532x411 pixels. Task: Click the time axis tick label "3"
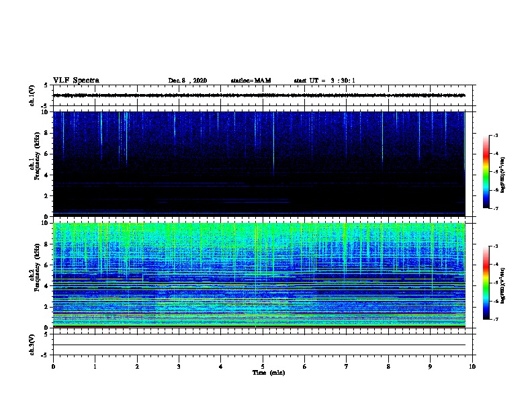tap(179, 366)
